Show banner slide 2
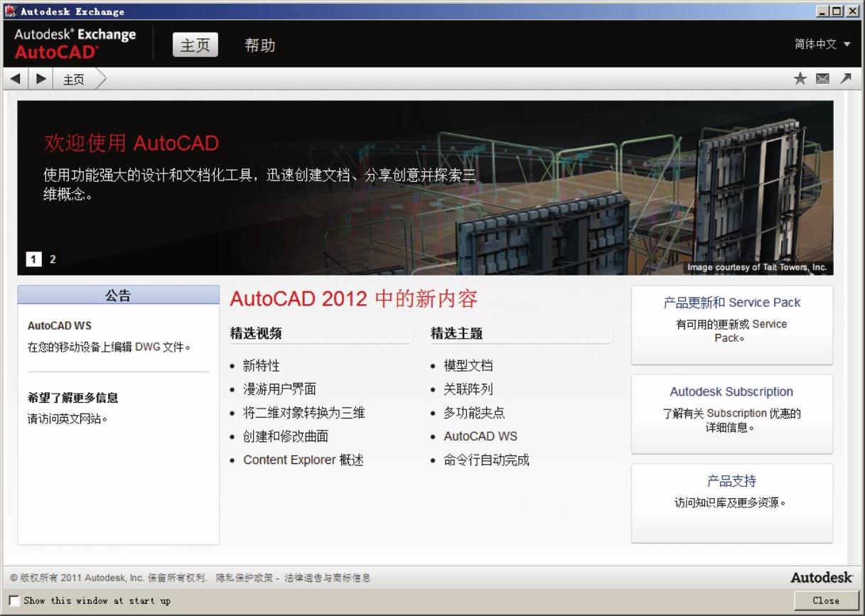This screenshot has height=616, width=865. (53, 259)
